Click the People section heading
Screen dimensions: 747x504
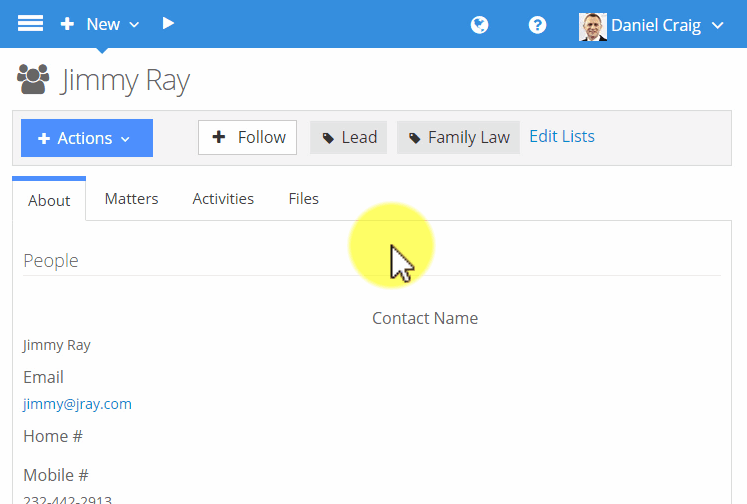coord(51,261)
